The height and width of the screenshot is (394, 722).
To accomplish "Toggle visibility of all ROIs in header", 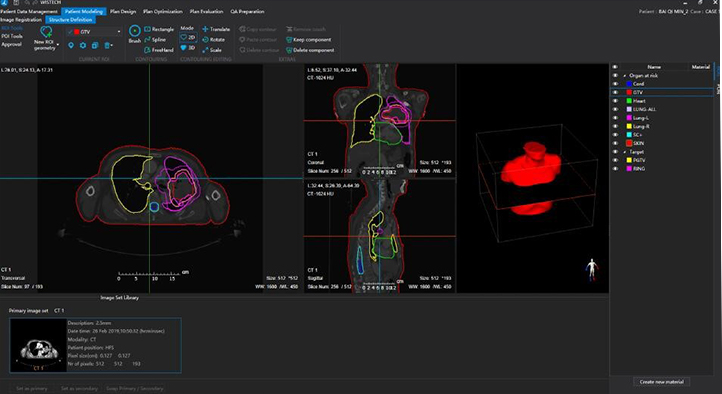I will point(615,67).
